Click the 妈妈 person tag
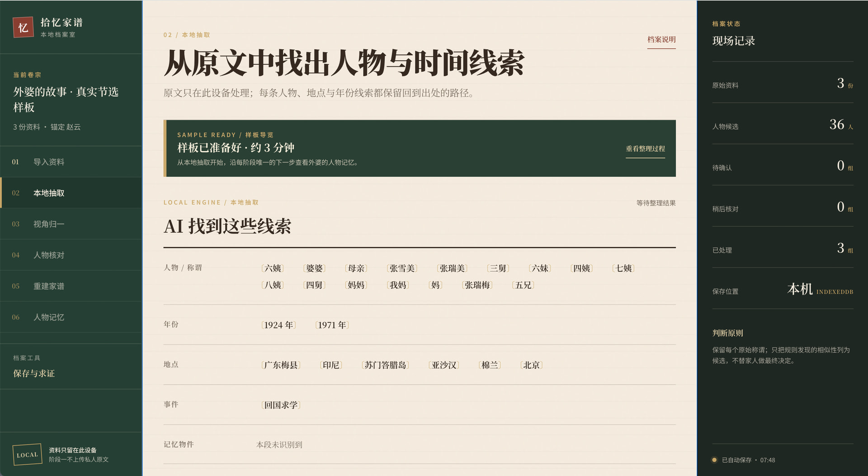Viewport: 868px width, 476px height. [x=356, y=285]
